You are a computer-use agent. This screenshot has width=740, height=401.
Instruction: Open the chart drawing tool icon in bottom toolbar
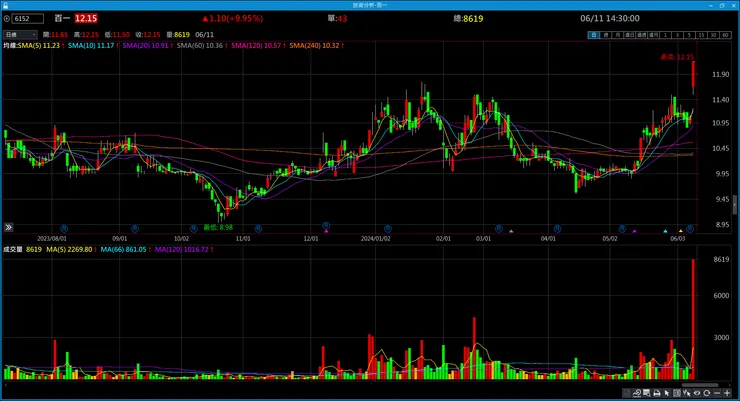pos(637,393)
